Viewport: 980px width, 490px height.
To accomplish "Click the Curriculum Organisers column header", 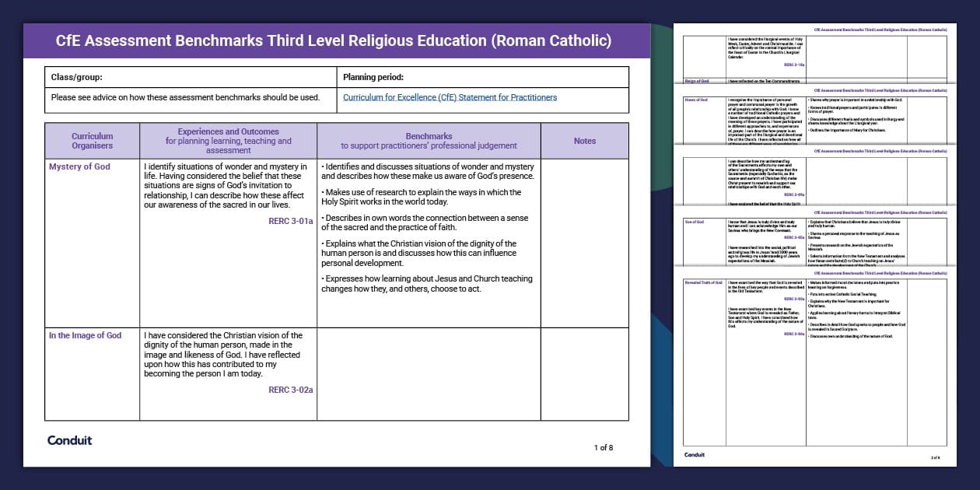I will pos(92,140).
